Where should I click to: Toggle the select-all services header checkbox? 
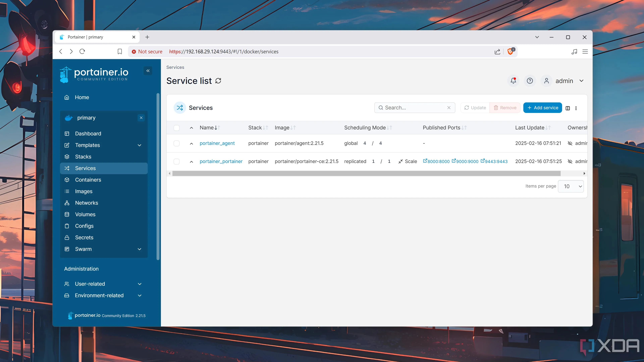coord(176,128)
